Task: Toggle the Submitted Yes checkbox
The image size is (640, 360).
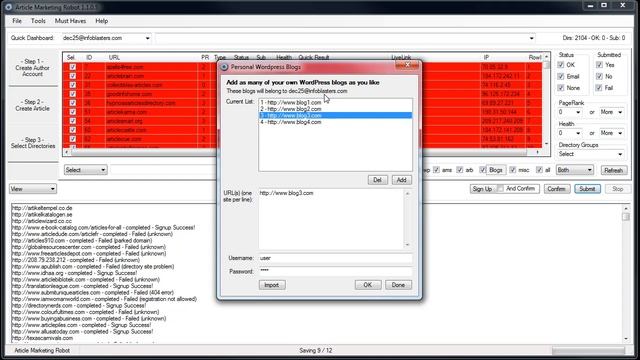Action: pos(599,65)
